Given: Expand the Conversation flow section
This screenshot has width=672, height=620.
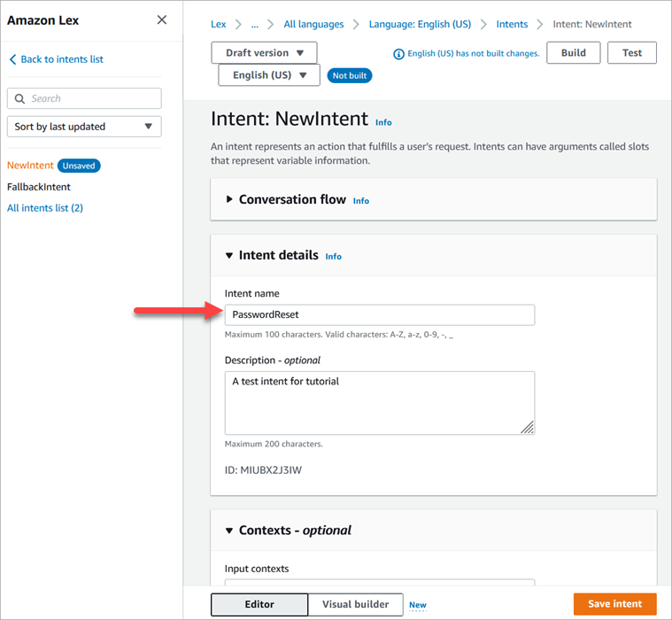Looking at the screenshot, I should tap(230, 200).
